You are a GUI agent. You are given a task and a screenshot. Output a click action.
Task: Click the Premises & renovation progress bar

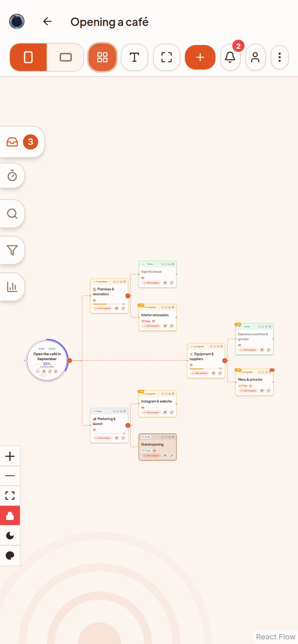[x=106, y=304]
